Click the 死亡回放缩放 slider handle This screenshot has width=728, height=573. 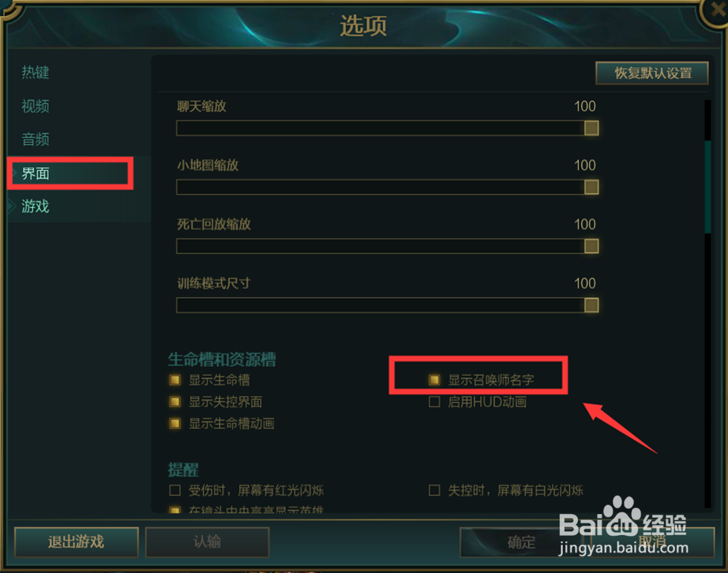(591, 246)
